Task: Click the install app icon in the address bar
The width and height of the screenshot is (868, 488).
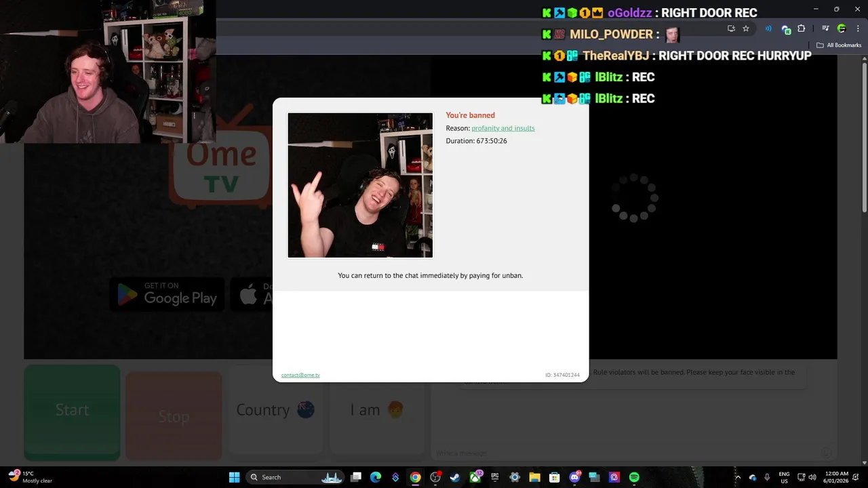Action: (731, 28)
